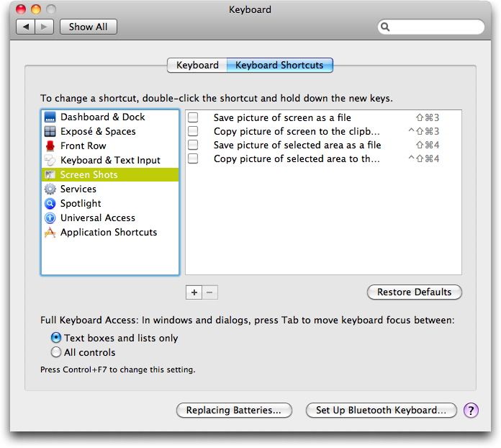The image size is (501, 448).
Task: Enable Copy picture of screen to clipboard
Action: pos(193,131)
